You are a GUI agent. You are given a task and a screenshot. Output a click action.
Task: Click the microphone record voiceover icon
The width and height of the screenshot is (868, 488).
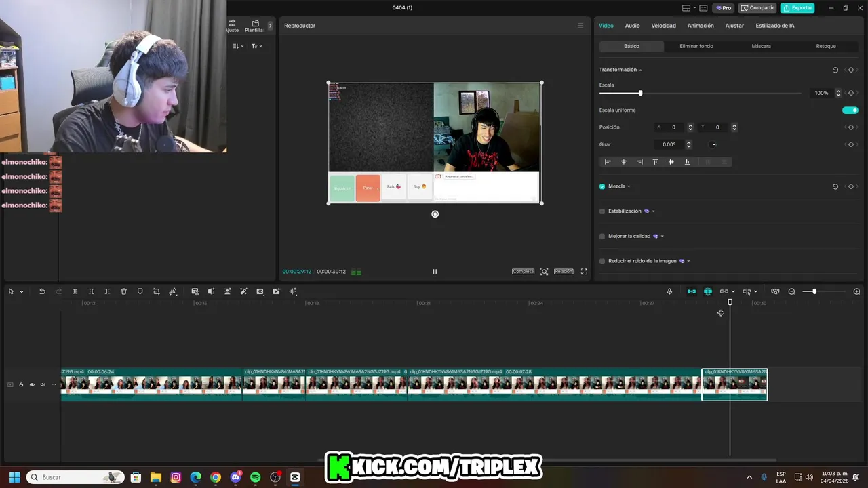tap(669, 291)
